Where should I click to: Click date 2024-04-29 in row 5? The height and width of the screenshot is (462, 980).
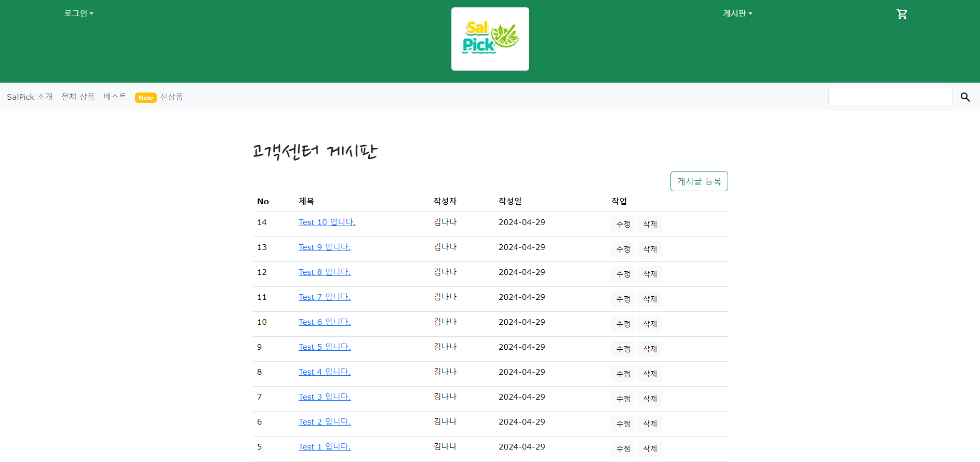[522, 447]
